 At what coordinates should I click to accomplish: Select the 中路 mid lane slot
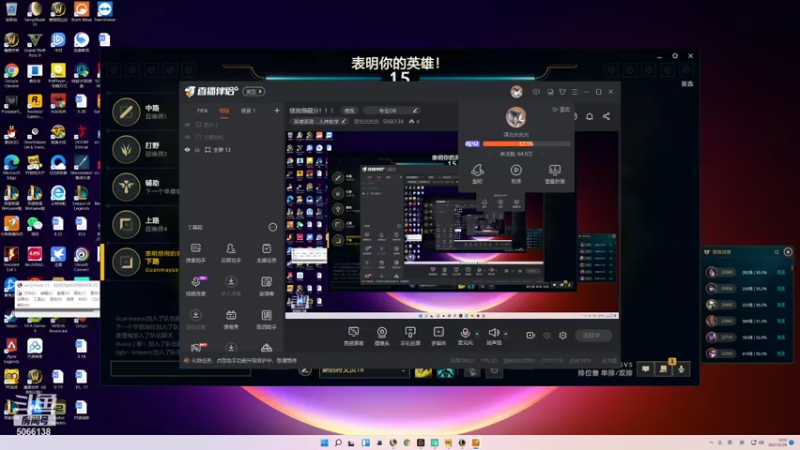click(140, 112)
